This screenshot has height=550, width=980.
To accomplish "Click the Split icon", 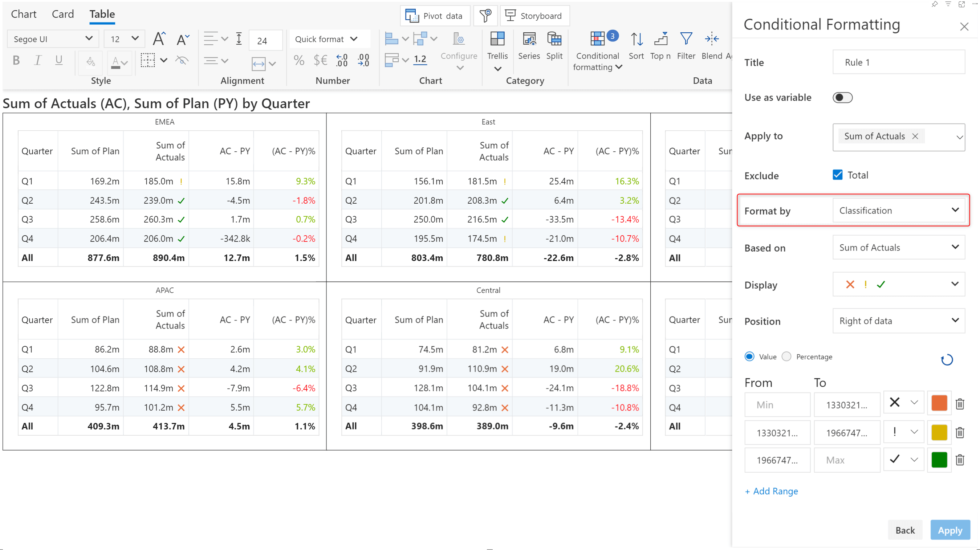I will coord(554,46).
